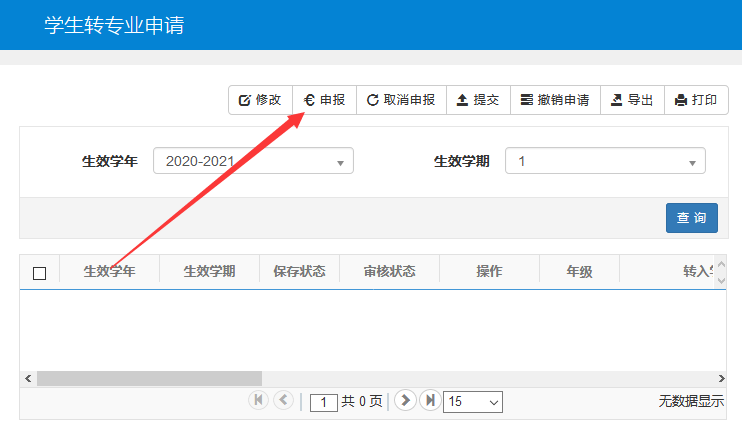Click the 取消申报 button

[401, 100]
